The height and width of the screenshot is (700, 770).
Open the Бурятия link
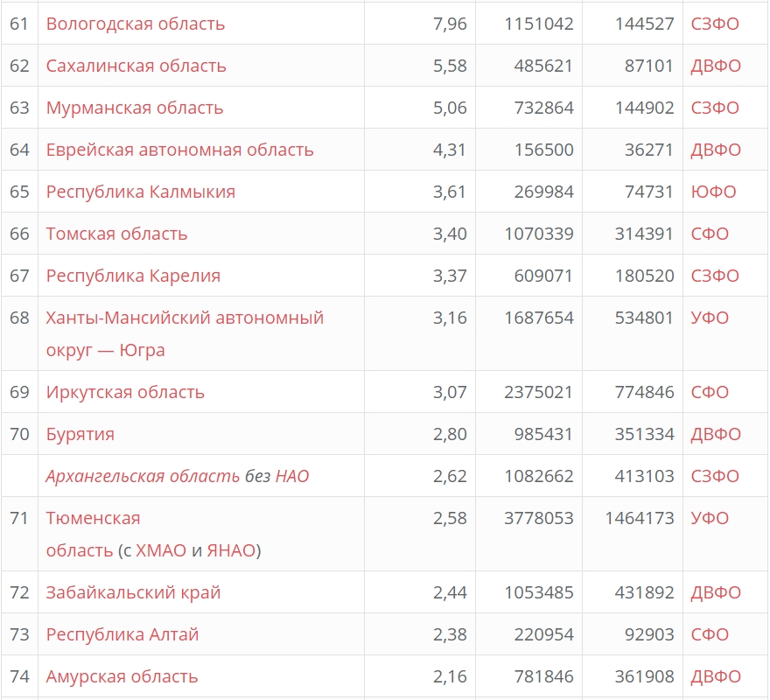[x=80, y=434]
